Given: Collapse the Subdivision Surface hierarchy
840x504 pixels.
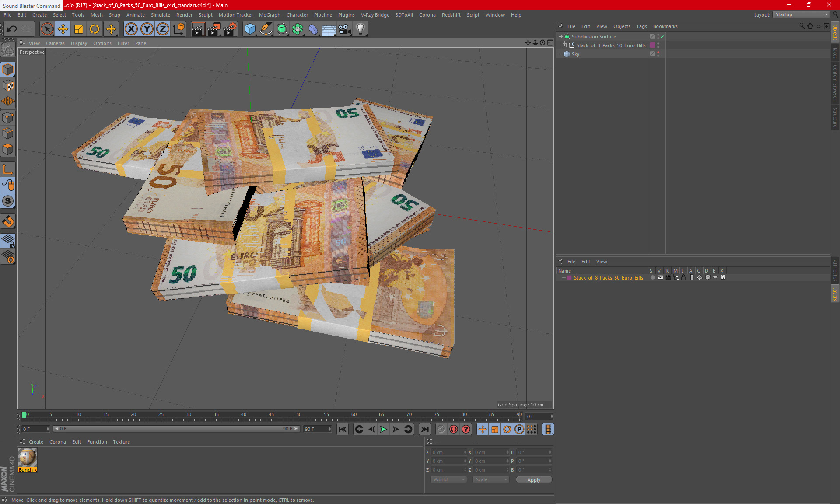Looking at the screenshot, I should click(x=560, y=36).
